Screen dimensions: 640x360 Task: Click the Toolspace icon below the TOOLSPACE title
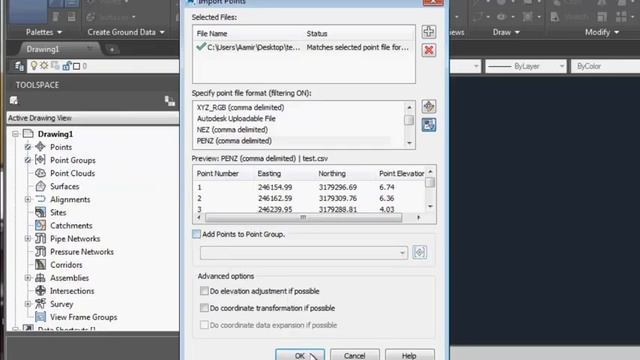tap(13, 100)
